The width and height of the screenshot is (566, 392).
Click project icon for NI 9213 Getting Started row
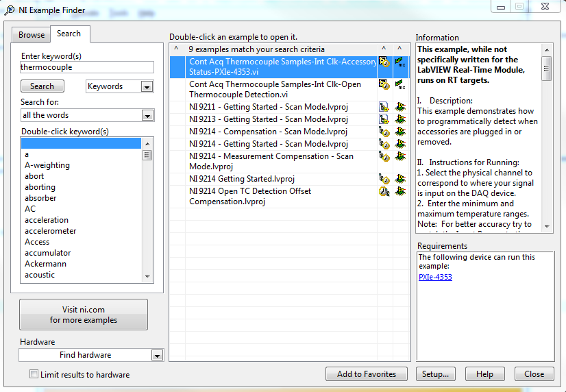pyautogui.click(x=384, y=119)
